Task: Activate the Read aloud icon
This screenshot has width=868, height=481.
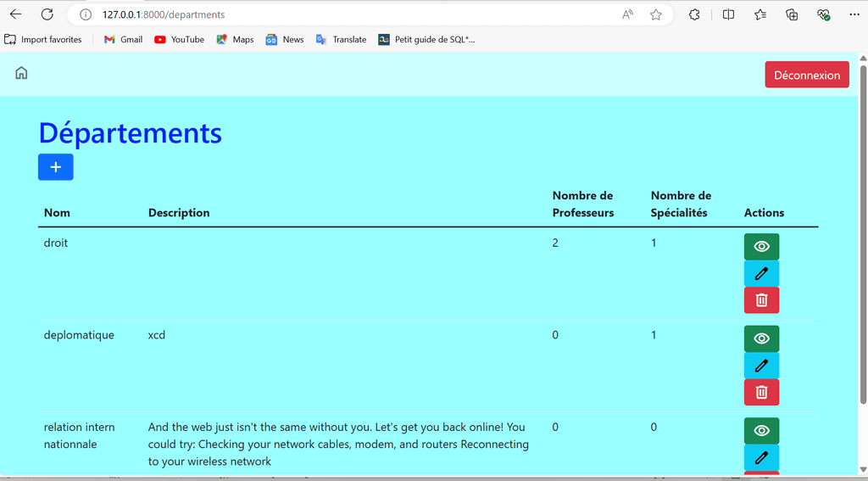Action: tap(627, 14)
